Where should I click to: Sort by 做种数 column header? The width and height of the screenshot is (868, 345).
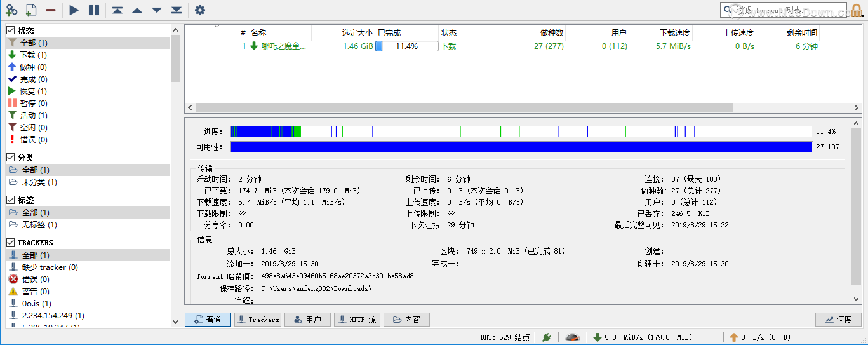pos(533,32)
